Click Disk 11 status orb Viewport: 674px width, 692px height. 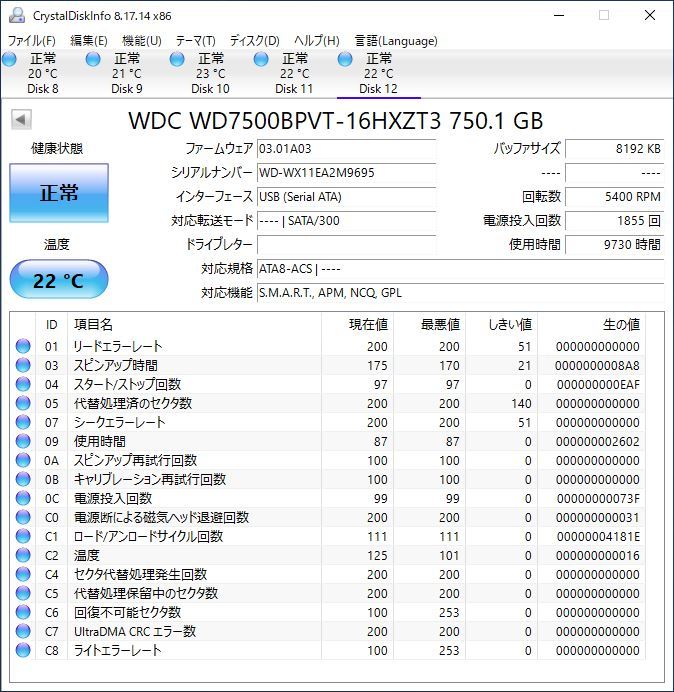pyautogui.click(x=260, y=59)
